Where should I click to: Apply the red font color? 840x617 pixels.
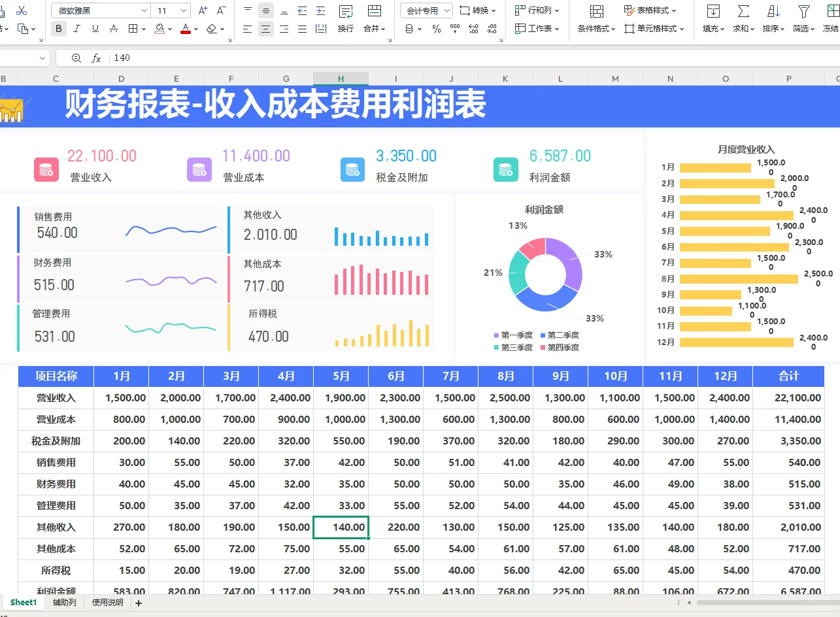[x=185, y=29]
